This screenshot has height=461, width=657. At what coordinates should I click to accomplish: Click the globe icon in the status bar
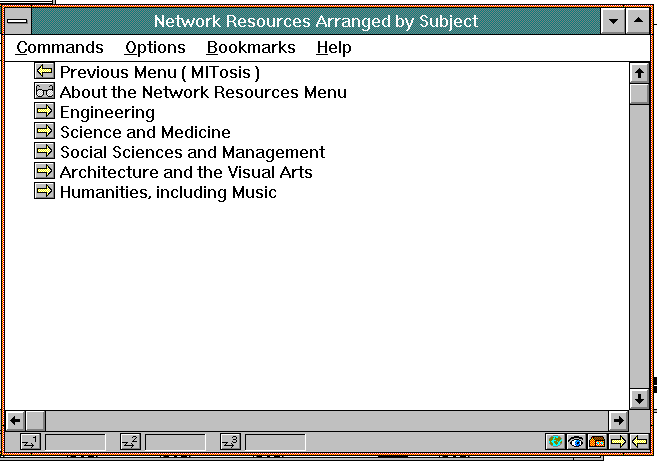click(x=556, y=441)
